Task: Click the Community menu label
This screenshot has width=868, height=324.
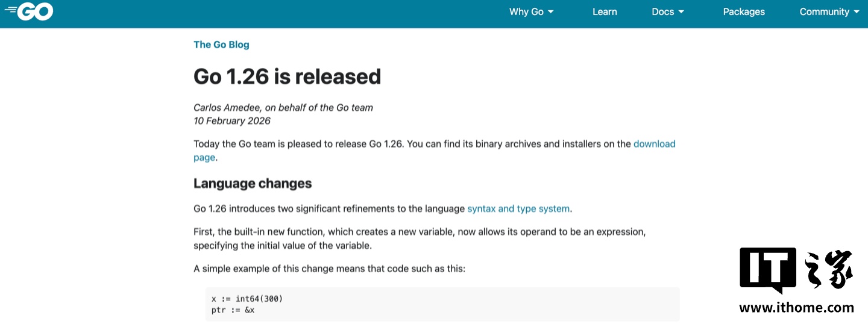Action: 824,11
